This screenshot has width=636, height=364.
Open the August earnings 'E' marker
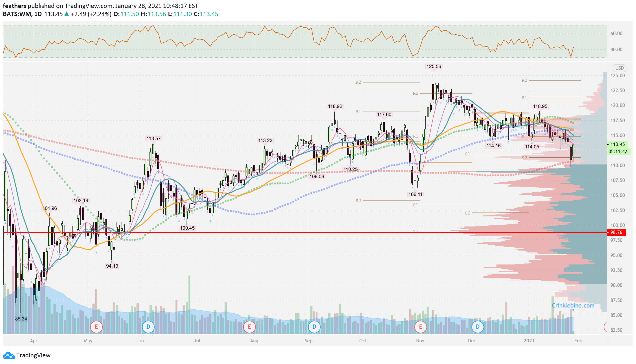point(249,327)
